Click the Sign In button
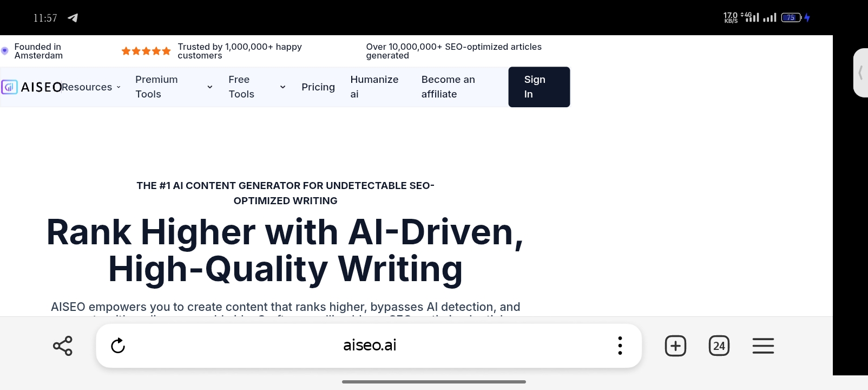Image resolution: width=868 pixels, height=390 pixels. [x=539, y=87]
